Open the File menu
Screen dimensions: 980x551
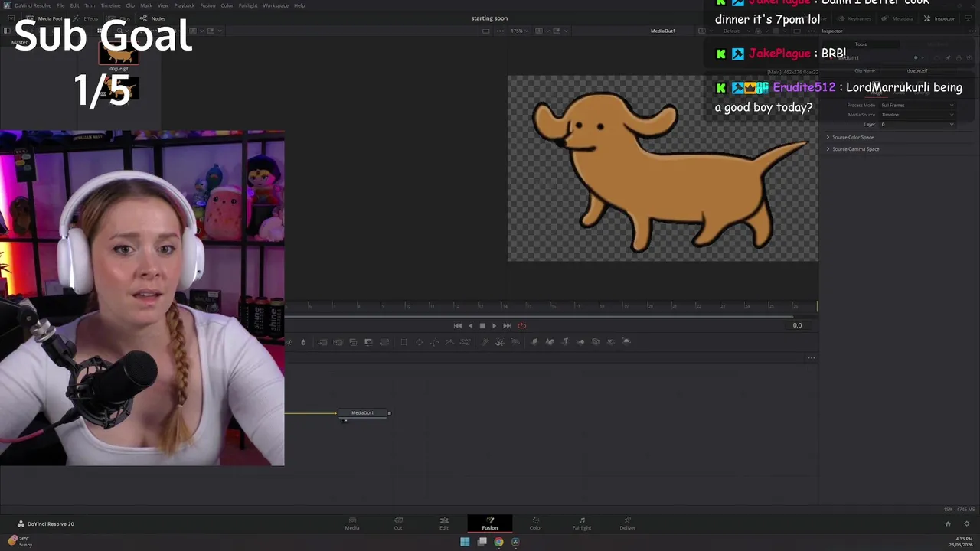tap(60, 5)
